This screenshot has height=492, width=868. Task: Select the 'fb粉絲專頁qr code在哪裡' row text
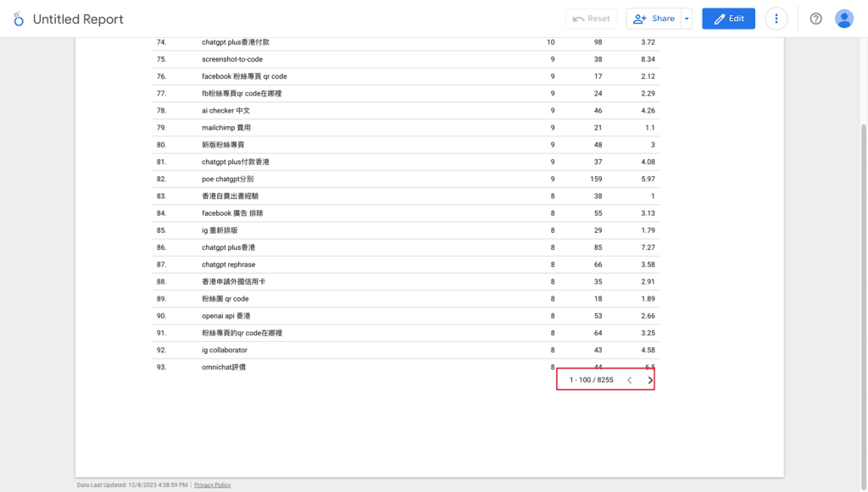point(242,93)
